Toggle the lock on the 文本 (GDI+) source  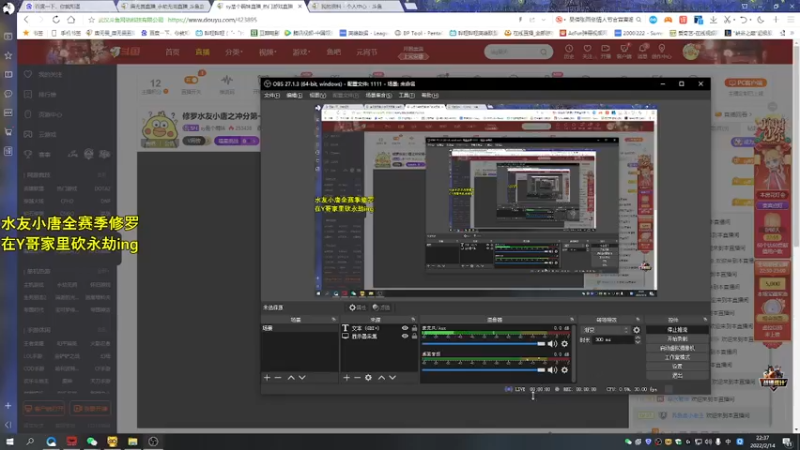coord(414,328)
